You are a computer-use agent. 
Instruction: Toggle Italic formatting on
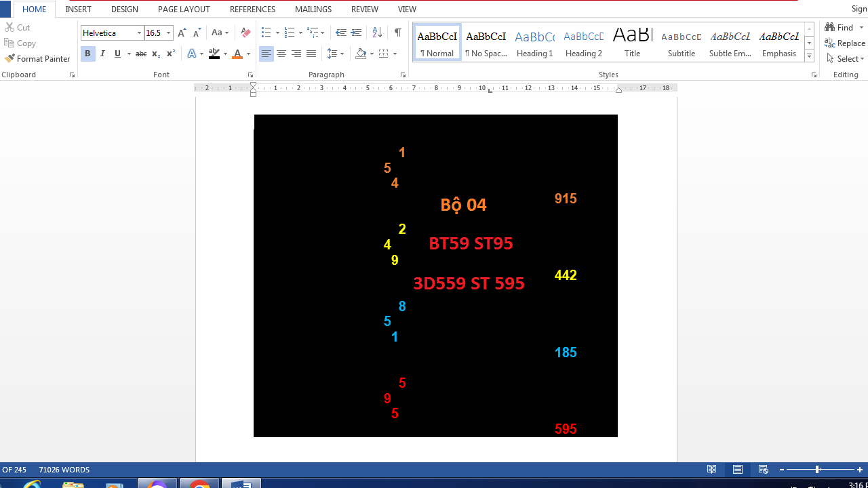[x=102, y=54]
